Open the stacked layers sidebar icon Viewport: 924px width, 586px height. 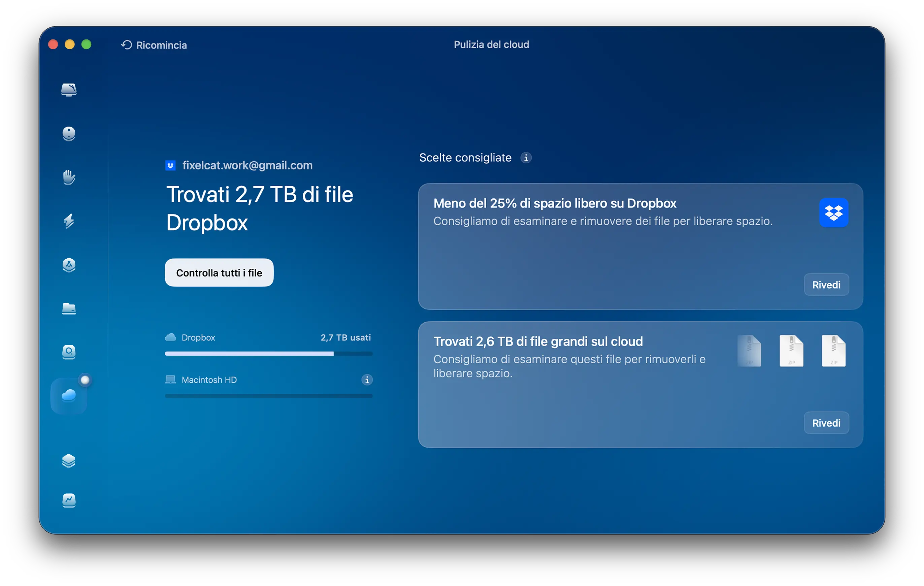pyautogui.click(x=69, y=460)
